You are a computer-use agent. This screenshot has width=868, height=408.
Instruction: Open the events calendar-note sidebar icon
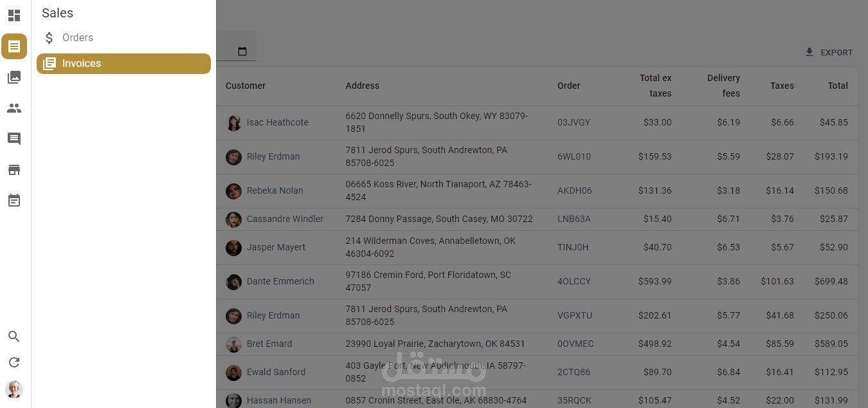(14, 201)
